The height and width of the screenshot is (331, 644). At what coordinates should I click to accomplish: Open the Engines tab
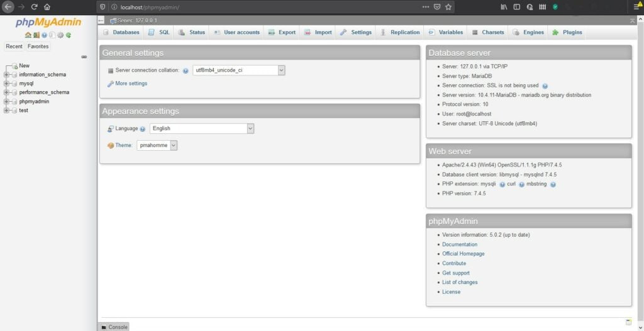coord(528,33)
